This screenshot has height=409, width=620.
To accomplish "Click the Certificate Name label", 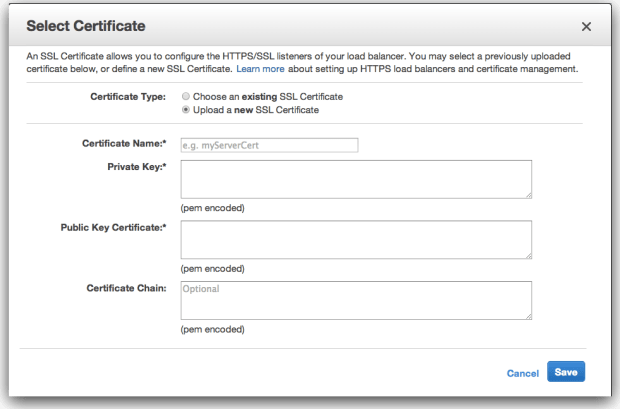I will click(124, 143).
